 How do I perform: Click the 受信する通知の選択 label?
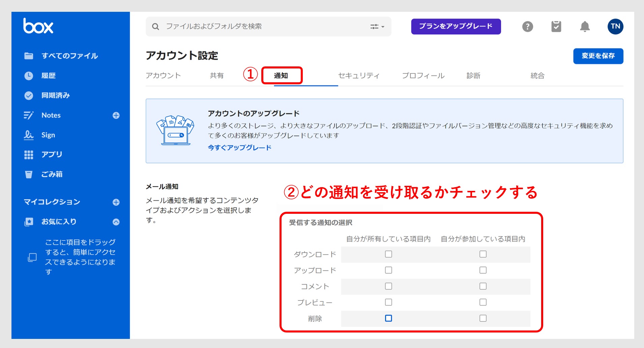click(321, 223)
